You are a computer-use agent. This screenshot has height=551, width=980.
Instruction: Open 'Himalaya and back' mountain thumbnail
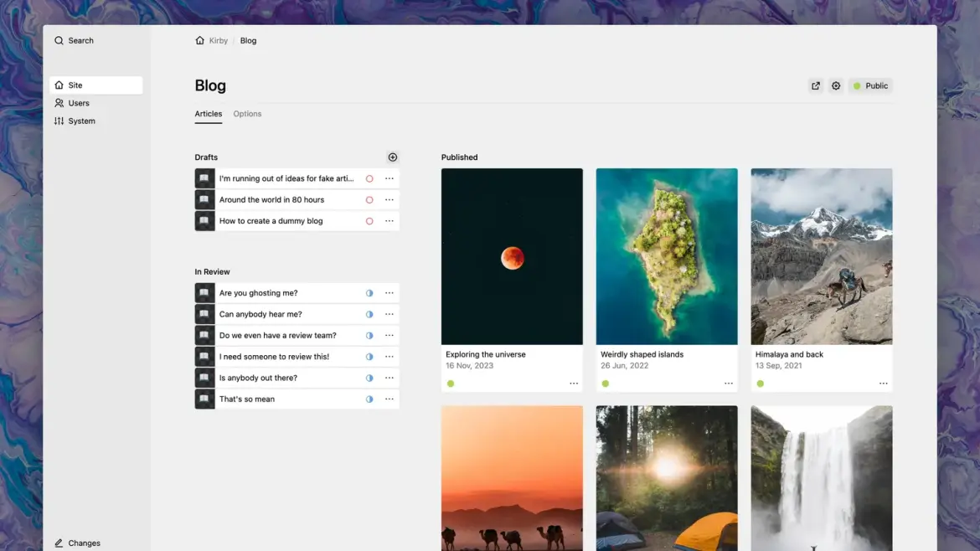[822, 256]
